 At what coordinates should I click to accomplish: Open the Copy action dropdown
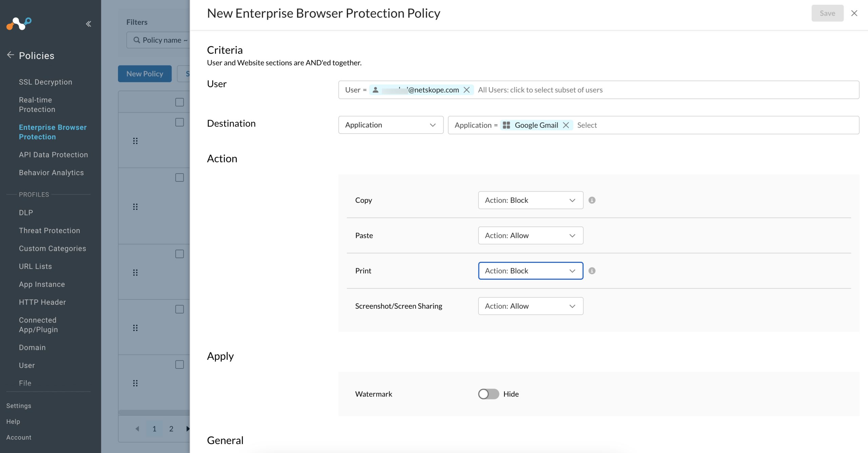pyautogui.click(x=530, y=200)
